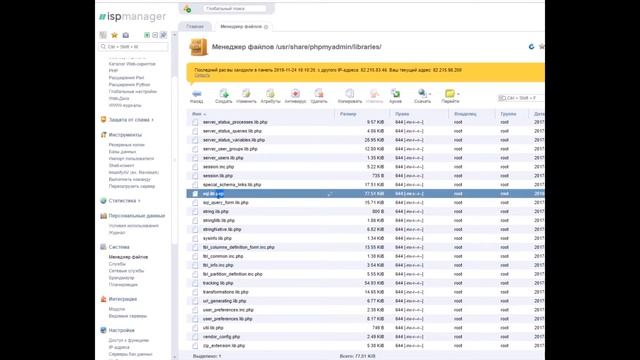Click the refresh icon next to page title
640x360 pixels.
click(531, 47)
